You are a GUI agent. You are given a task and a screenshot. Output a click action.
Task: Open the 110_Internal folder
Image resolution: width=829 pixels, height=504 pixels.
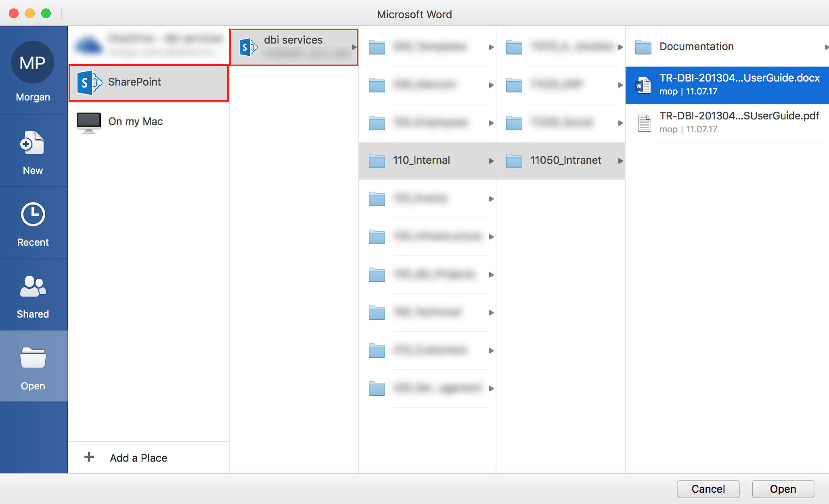pos(427,161)
